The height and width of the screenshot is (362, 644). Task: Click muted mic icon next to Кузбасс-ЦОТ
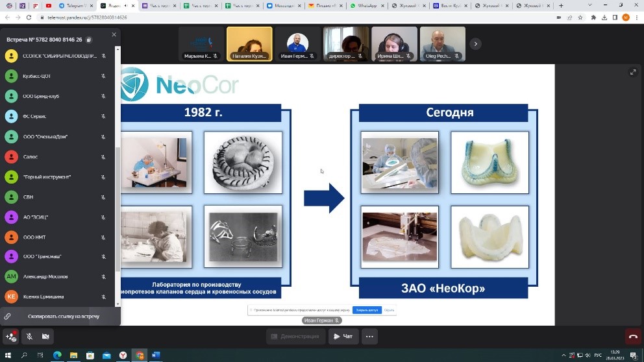pyautogui.click(x=103, y=76)
